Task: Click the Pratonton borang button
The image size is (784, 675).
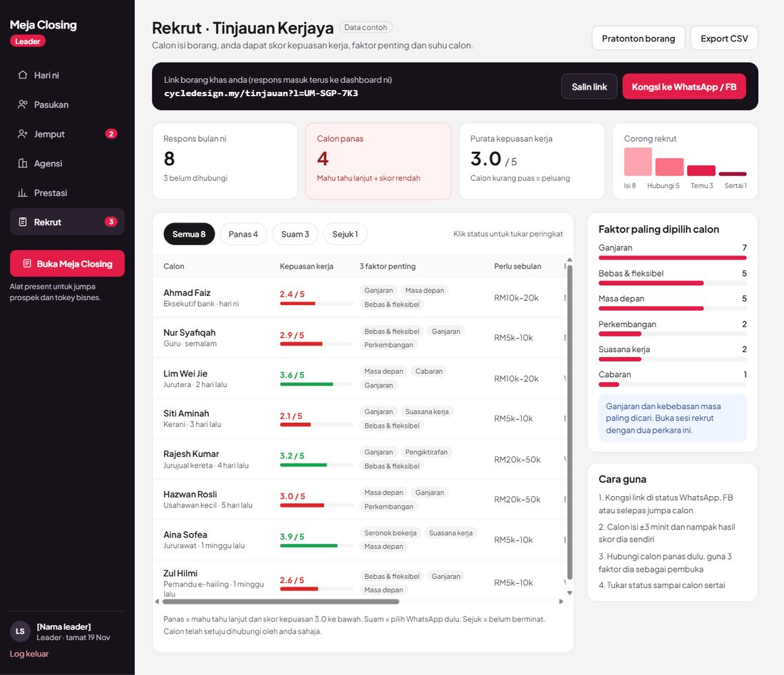Action: (x=639, y=38)
